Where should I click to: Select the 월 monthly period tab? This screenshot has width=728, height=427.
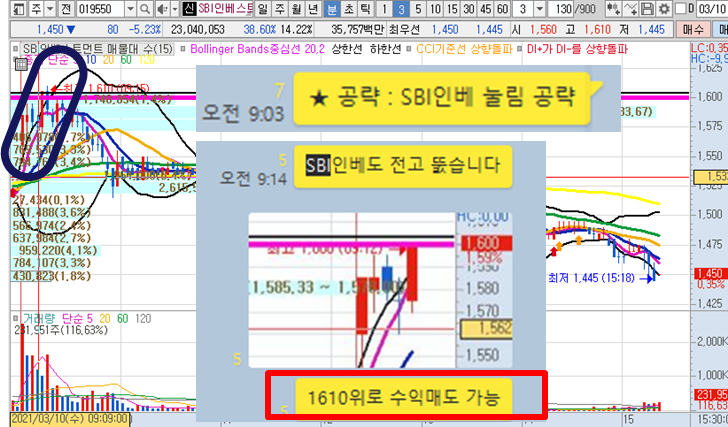pyautogui.click(x=297, y=8)
